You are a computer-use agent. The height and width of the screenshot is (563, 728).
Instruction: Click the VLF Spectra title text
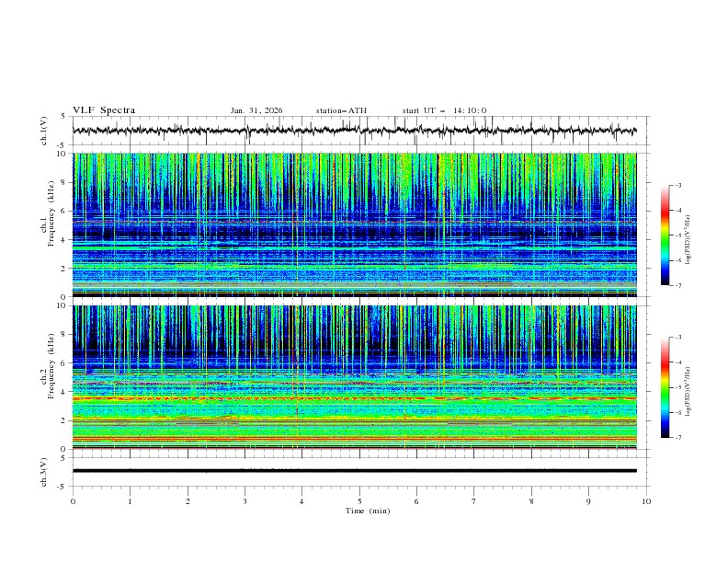104,110
